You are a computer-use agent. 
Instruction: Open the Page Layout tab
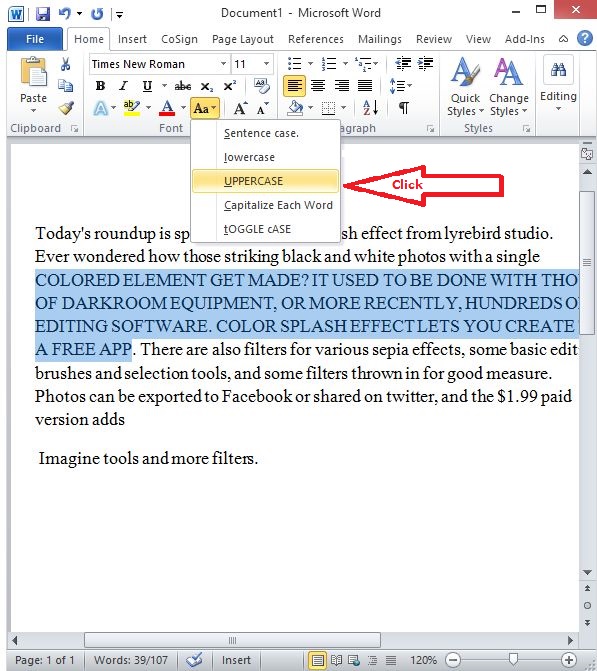click(x=243, y=39)
